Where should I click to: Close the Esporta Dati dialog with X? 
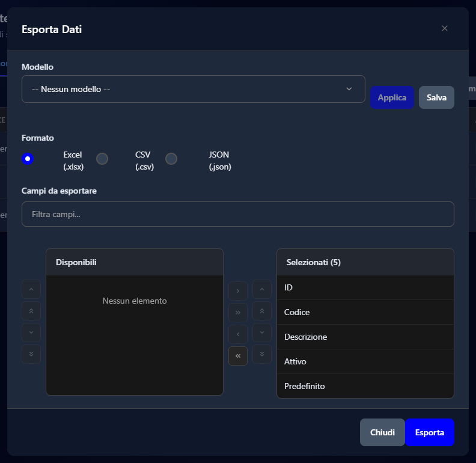pyautogui.click(x=444, y=28)
